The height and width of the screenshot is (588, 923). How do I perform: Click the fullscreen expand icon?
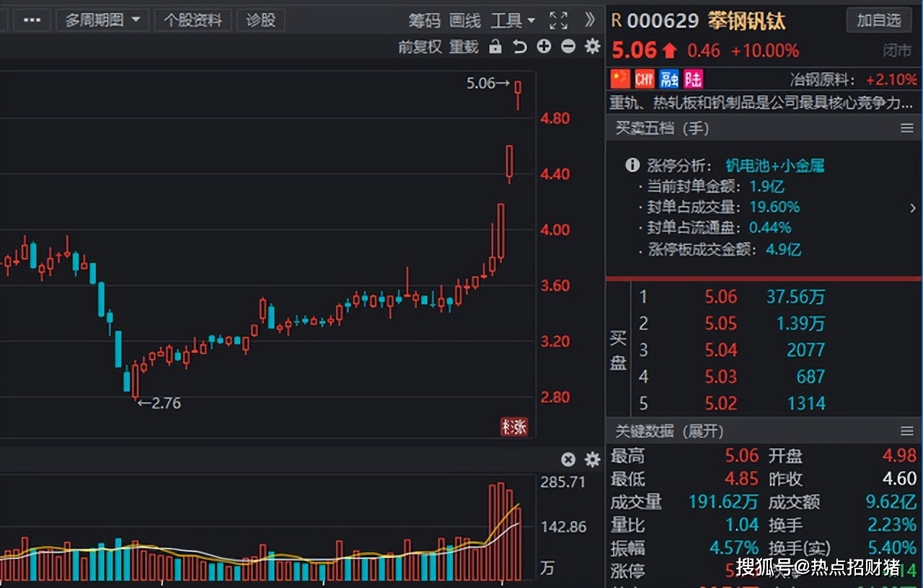click(558, 20)
